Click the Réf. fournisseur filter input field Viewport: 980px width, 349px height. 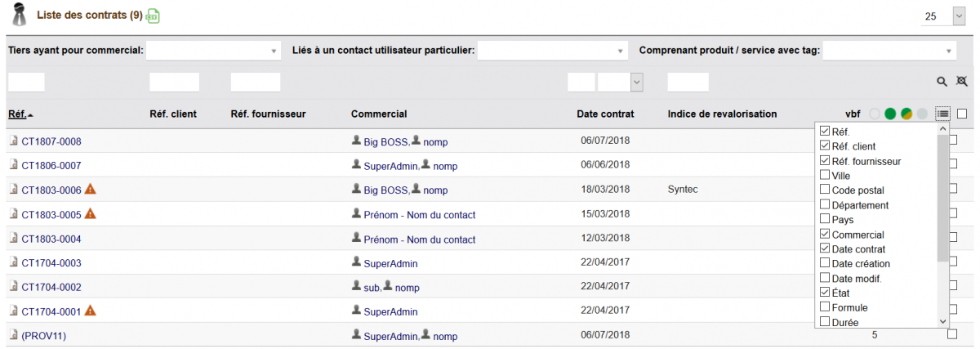[x=256, y=82]
